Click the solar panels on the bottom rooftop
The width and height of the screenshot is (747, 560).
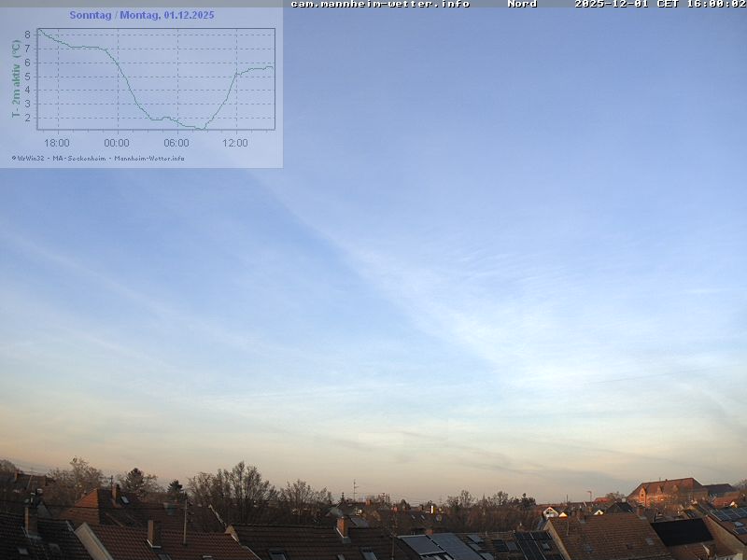pyautogui.click(x=441, y=545)
